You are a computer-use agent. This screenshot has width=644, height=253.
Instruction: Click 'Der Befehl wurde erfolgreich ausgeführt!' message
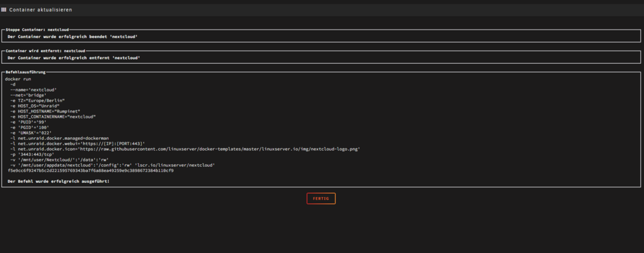pyautogui.click(x=59, y=181)
